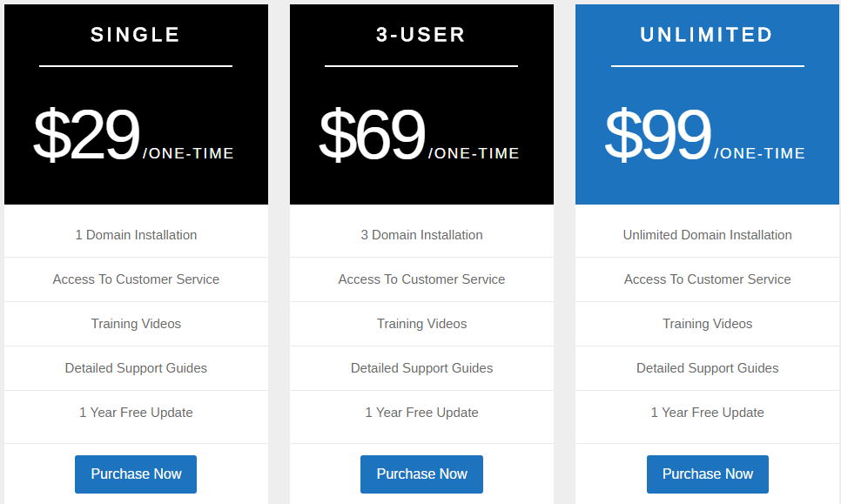Click 'Detailed Support Guides' in Unlimited plan
The height and width of the screenshot is (504, 841).
tap(707, 368)
